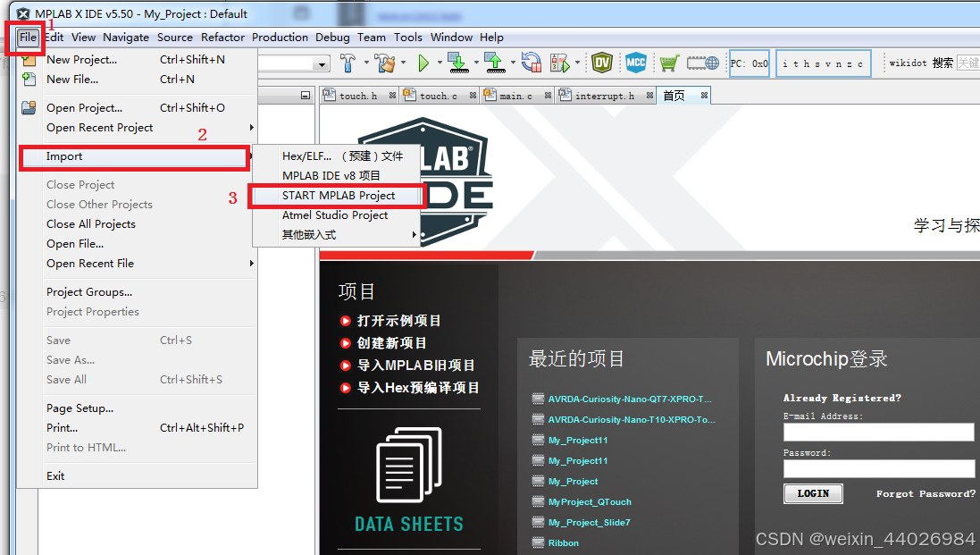Open read device dropdown arrow
The image size is (980, 555).
tap(513, 63)
